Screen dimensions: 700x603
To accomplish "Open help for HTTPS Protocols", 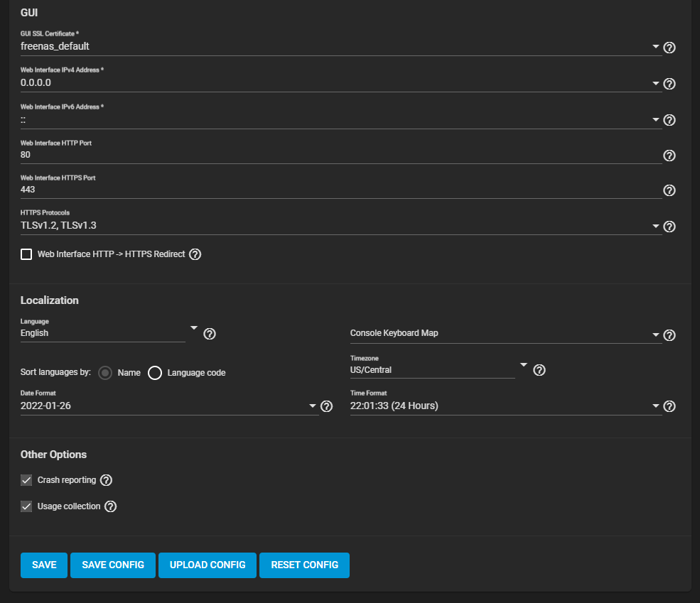I will [x=669, y=227].
